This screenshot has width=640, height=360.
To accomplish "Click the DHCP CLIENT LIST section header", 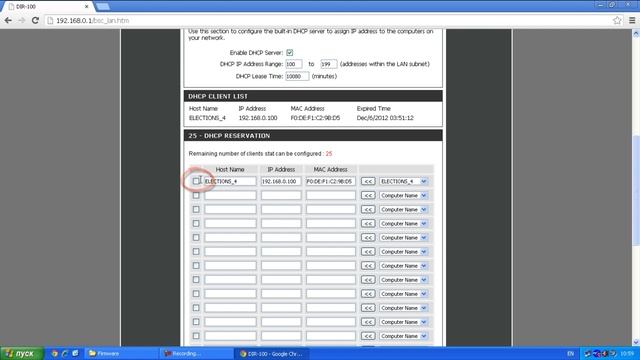I will [x=313, y=96].
